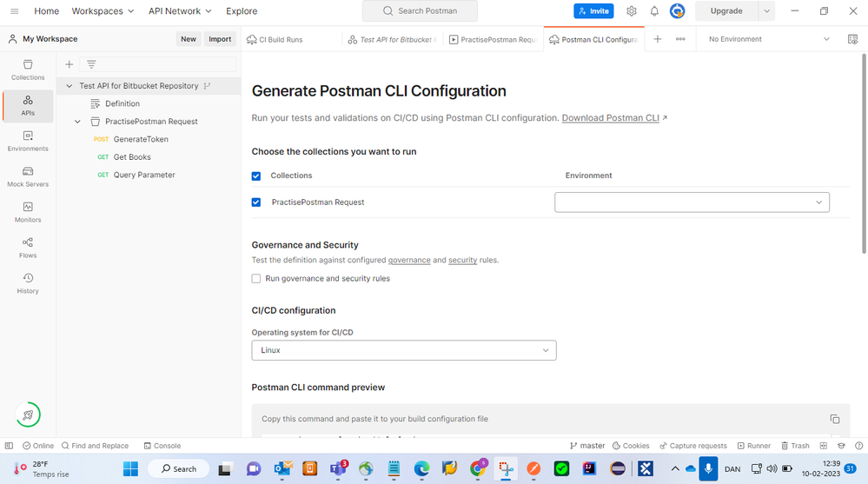Click the Search Postman field

click(420, 11)
